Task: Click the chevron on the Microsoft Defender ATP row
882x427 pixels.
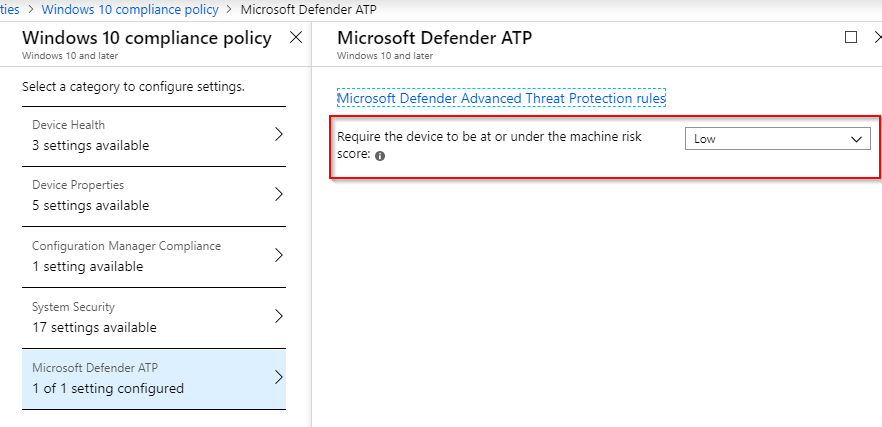Action: tap(279, 377)
